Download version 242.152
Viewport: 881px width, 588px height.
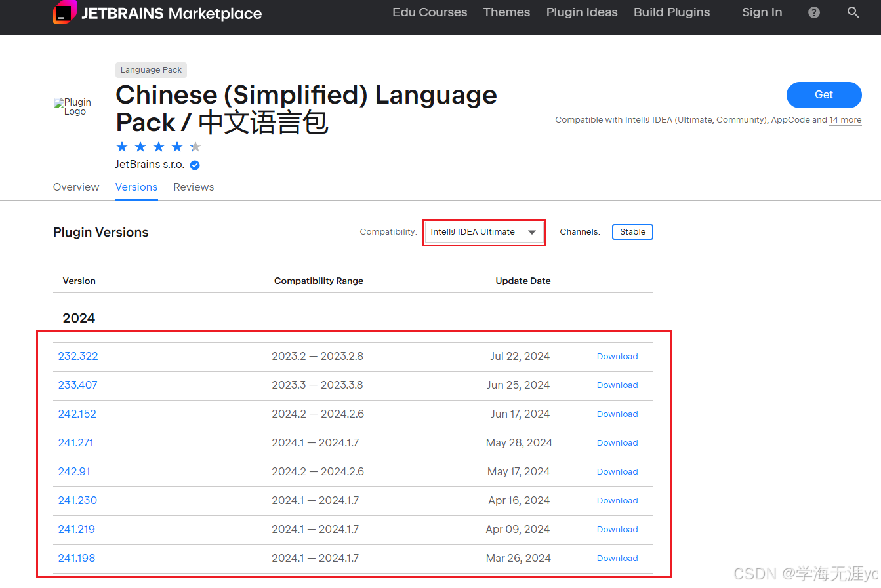(x=617, y=414)
